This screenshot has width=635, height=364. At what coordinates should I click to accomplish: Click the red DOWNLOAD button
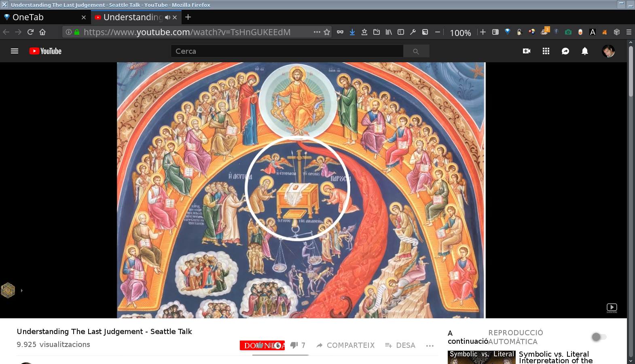point(262,345)
